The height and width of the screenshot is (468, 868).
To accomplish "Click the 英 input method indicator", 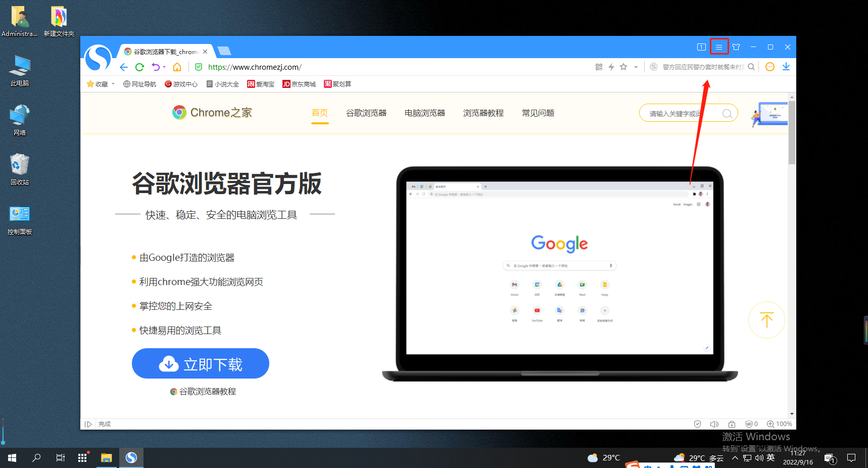I will [x=770, y=457].
